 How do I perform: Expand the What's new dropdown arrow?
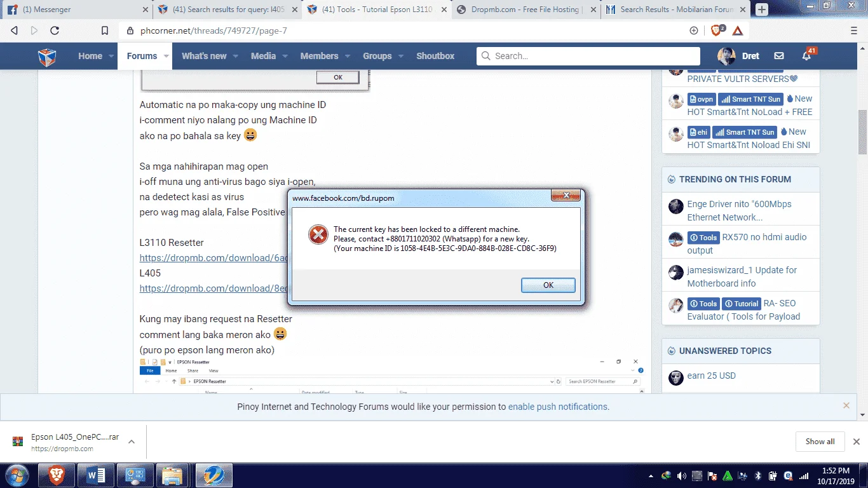(235, 56)
